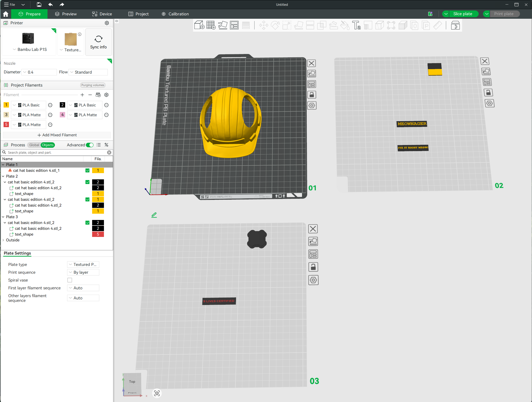
Task: Open the Print sequence dropdown
Action: point(83,272)
